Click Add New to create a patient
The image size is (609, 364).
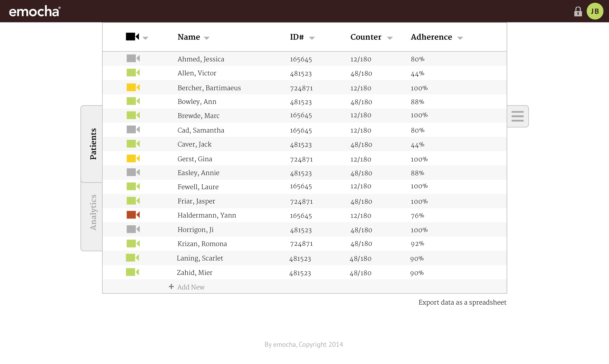(191, 287)
